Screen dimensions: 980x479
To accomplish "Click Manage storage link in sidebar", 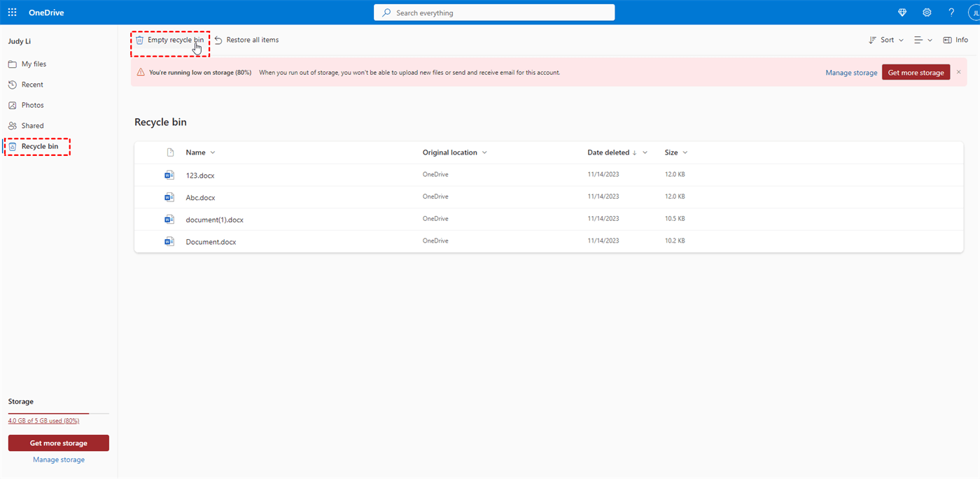I will point(59,459).
